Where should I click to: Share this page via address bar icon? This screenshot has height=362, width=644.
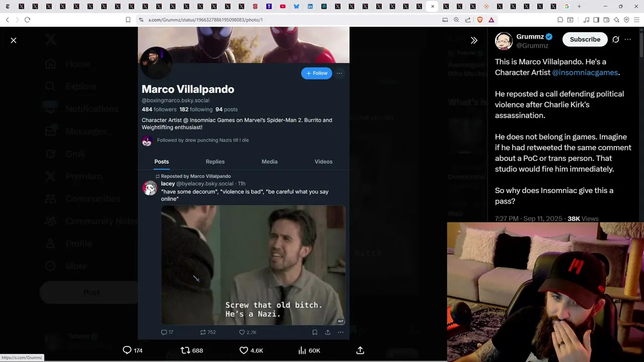click(468, 20)
